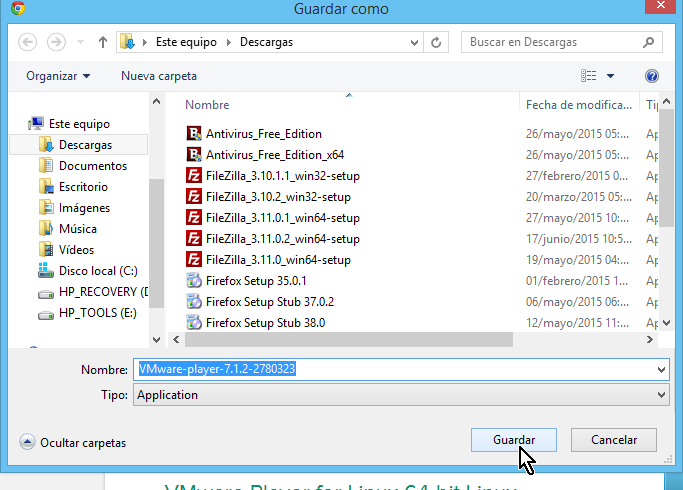Select the Antivirus_Free_Edition_x64 file icon
This screenshot has height=490, width=683.
click(x=194, y=155)
